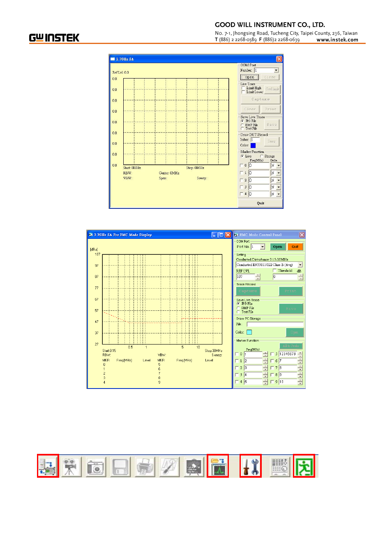The height and width of the screenshot is (555, 392).
Task: Select Text File in SA Save Live Trace
Action: 242,129
